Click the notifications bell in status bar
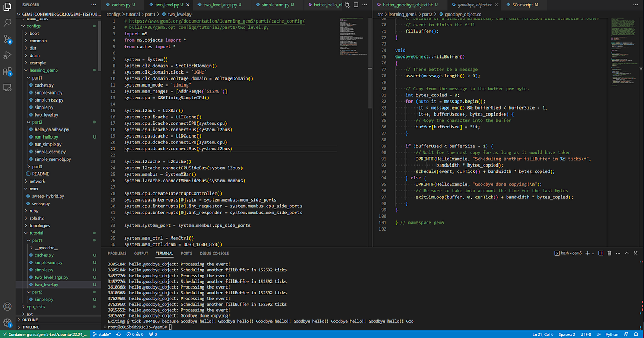Image resolution: width=644 pixels, height=338 pixels. pos(636,334)
